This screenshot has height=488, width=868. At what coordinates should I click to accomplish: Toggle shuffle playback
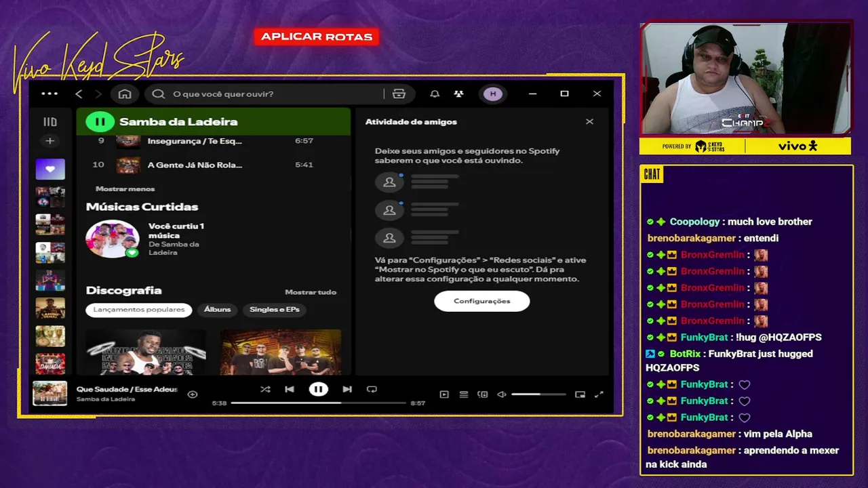tap(265, 389)
